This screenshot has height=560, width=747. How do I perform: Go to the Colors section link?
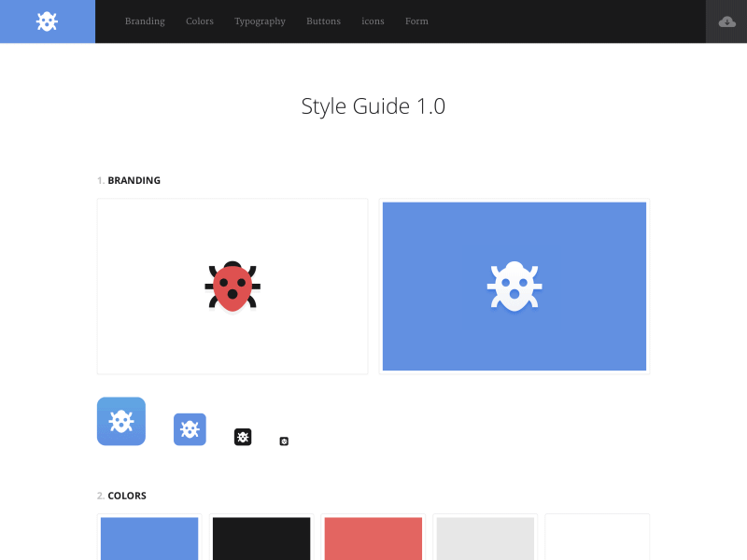tap(200, 21)
